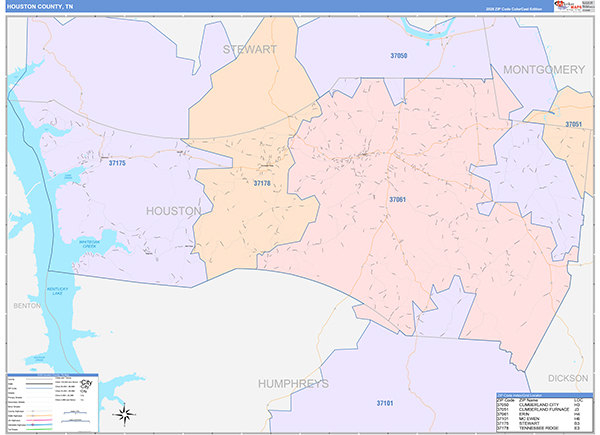
Task: Click the 'DICKSON' county name label
Action: coord(568,378)
